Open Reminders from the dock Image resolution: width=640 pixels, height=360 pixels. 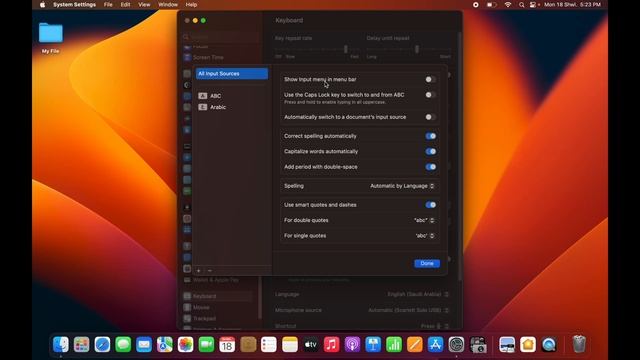(269, 344)
